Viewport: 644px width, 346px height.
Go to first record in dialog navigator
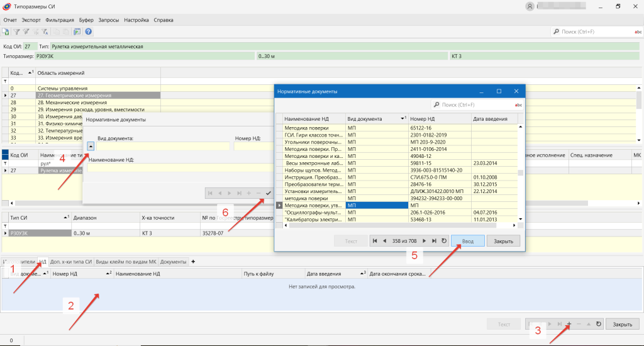coord(375,241)
